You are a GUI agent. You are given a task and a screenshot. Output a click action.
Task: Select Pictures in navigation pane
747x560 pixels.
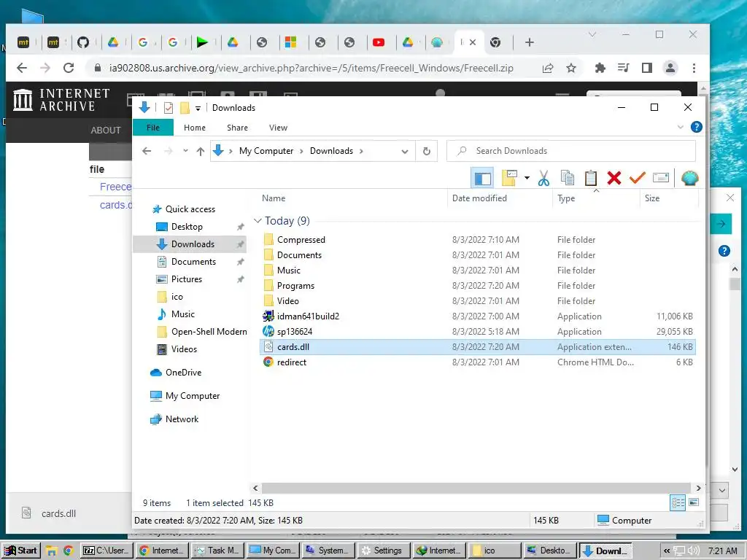(186, 279)
